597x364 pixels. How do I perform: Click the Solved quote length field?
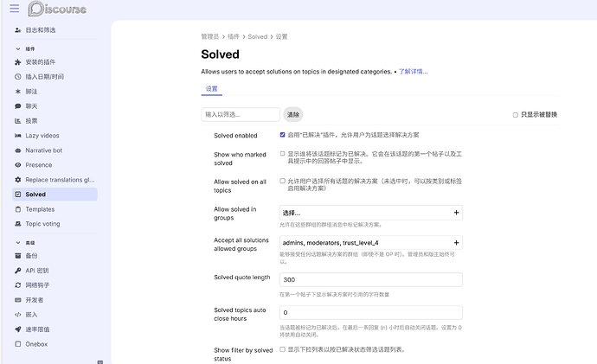(371, 279)
